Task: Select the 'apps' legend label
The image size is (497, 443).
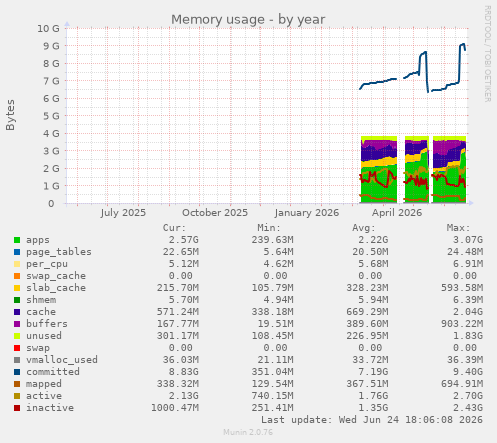Action: pyautogui.click(x=38, y=240)
